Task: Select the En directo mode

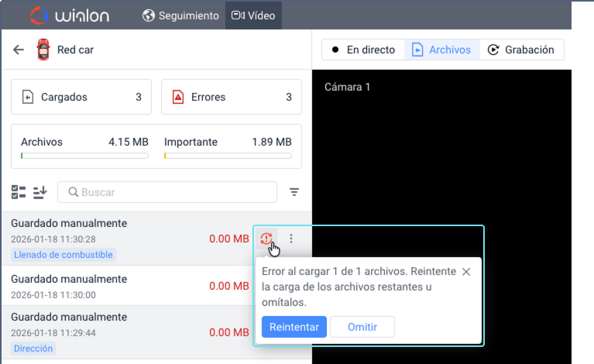Action: pos(363,50)
